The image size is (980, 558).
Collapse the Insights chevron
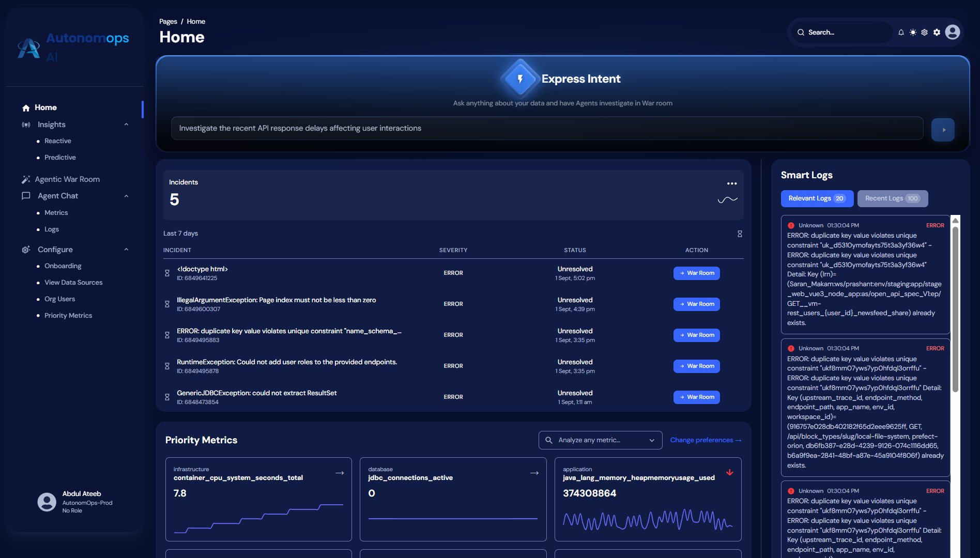coord(126,125)
